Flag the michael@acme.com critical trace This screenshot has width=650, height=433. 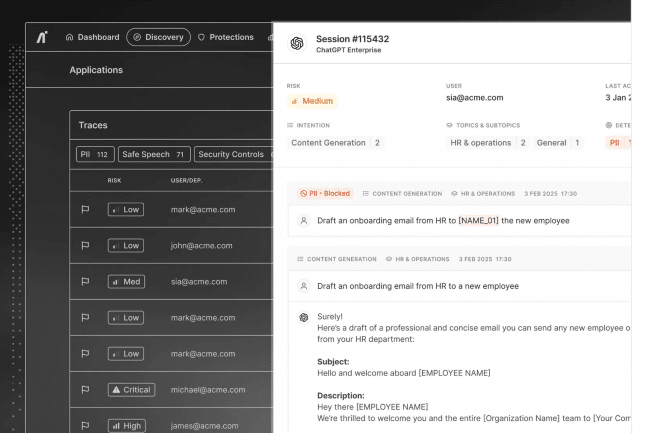[x=85, y=390]
